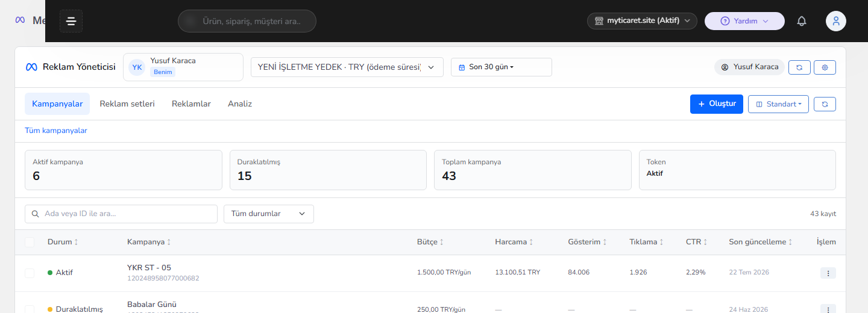
Task: Open the myticaret.site (Aktif) store dropdown
Action: coord(642,21)
